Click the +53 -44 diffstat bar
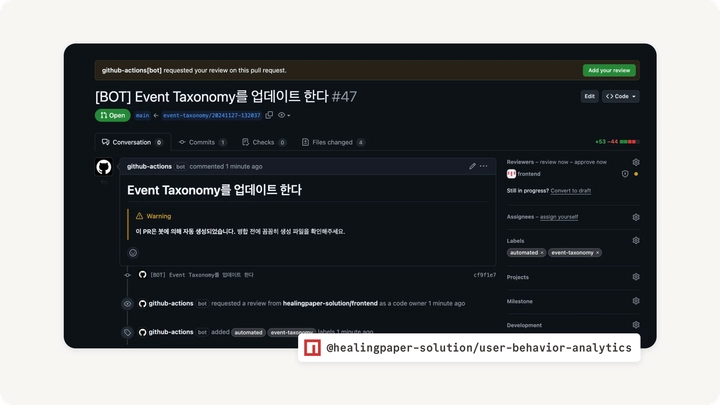720x405 pixels. coord(617,142)
